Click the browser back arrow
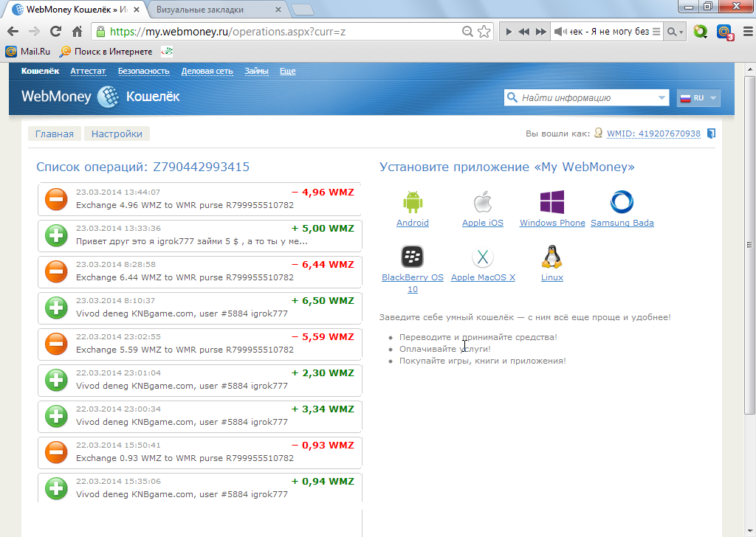This screenshot has height=537, width=756. pos(13,31)
